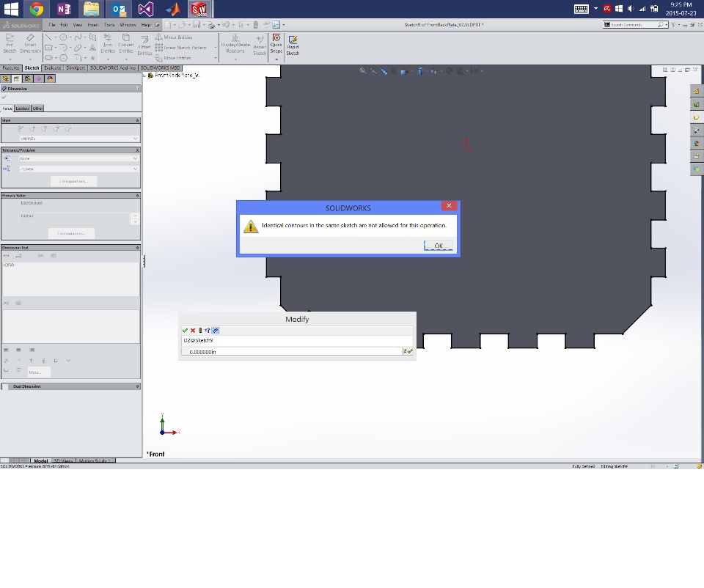Activate the Rapid Sketch tool
Screen dimensions: 704x588
coord(293,45)
